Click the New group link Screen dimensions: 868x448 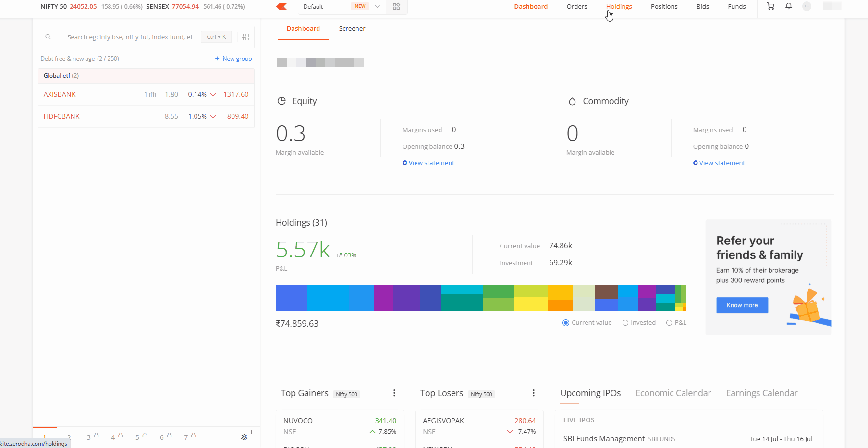(x=237, y=58)
